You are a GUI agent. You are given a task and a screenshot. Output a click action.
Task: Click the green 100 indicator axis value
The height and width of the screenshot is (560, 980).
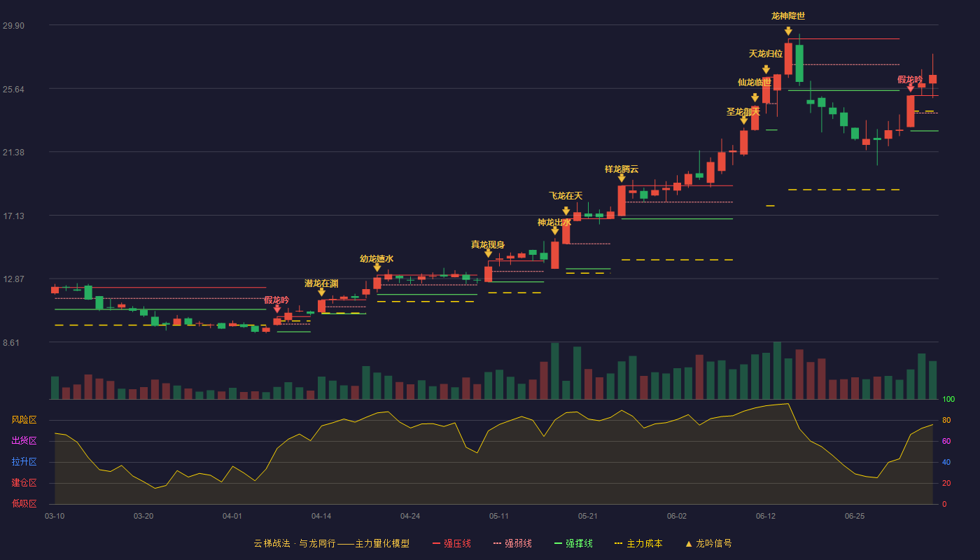tap(948, 400)
